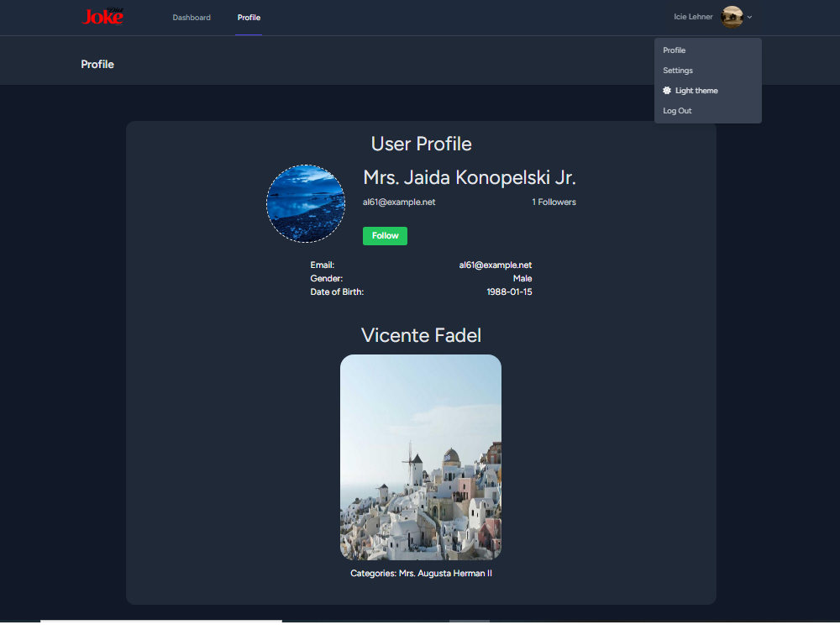Click the date of birth 1988-01-15

(510, 292)
